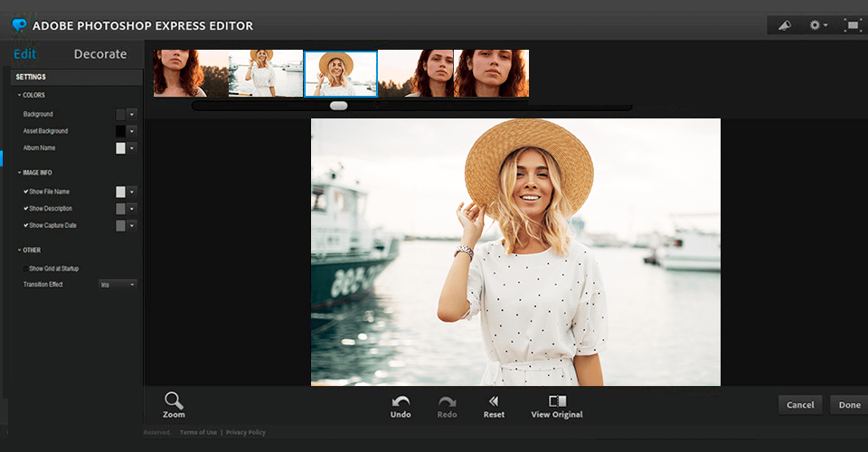Click the megaphone feedback icon
The height and width of the screenshot is (452, 868).
coord(785,25)
